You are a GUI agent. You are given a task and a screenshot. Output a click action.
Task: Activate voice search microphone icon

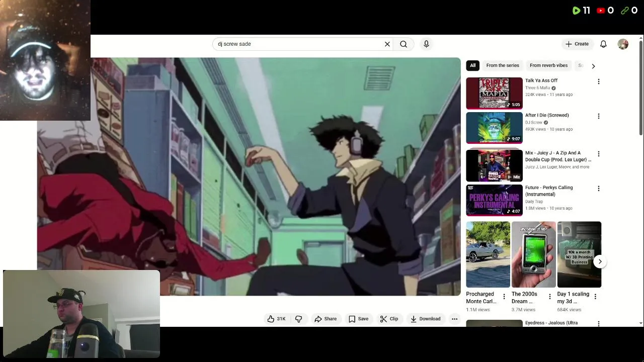[x=426, y=44]
